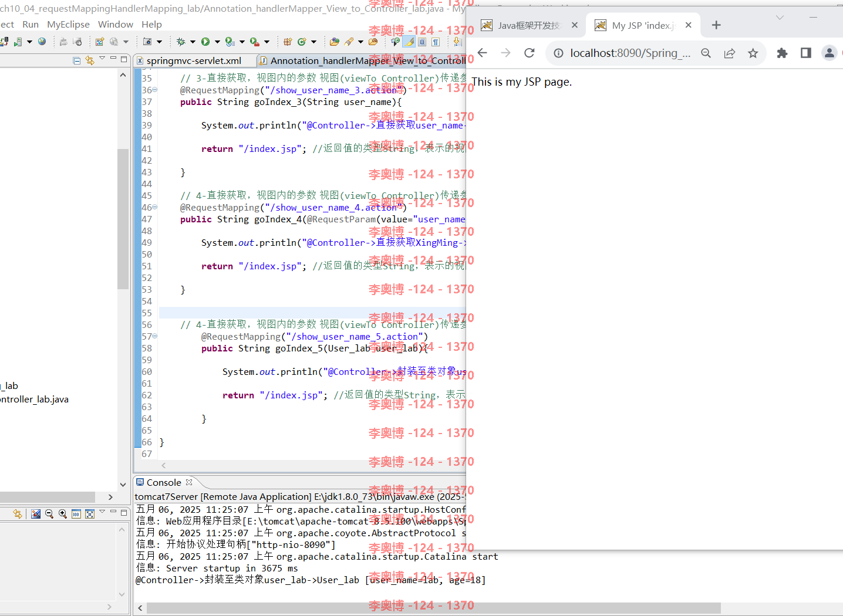Click the New Java Package icon
The height and width of the screenshot is (616, 843).
(288, 42)
